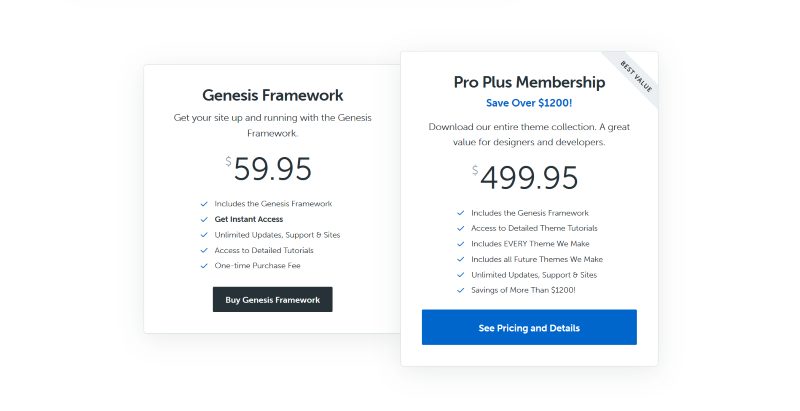
Task: Click Download our entire theme collection description
Action: (529, 135)
